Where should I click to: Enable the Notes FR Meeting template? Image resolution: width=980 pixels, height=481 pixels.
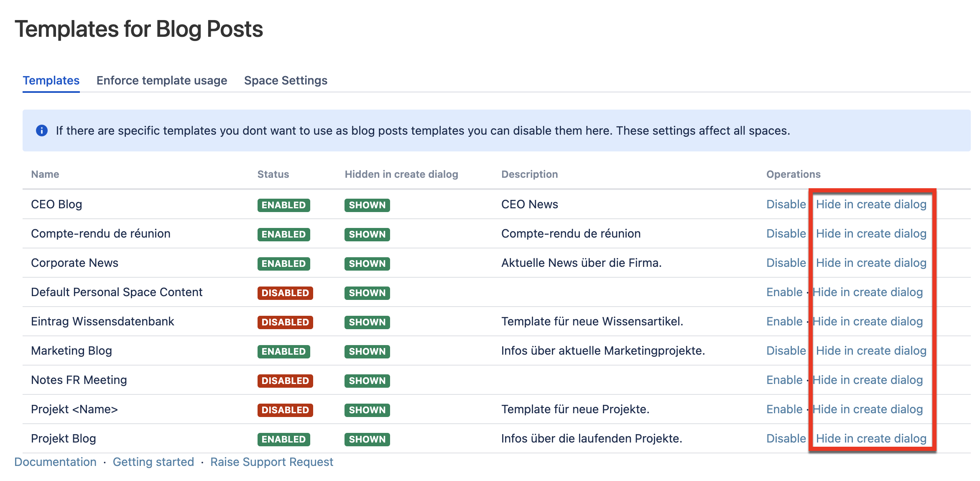784,380
